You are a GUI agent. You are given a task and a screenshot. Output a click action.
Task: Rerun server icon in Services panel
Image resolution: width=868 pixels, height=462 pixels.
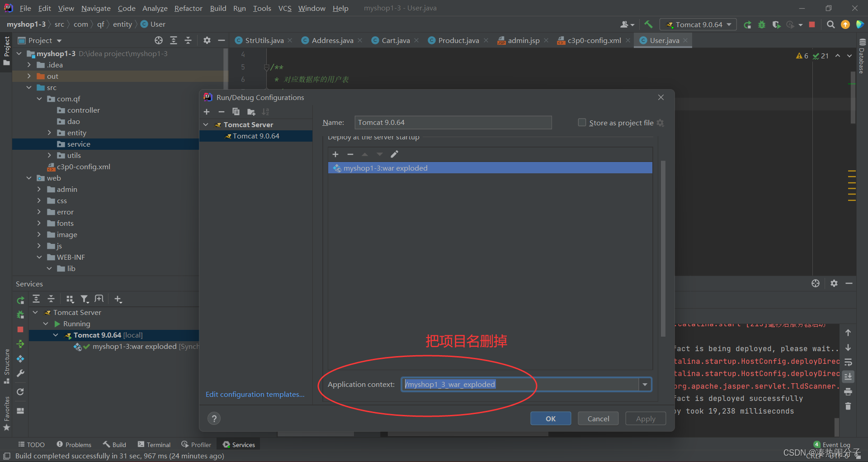[x=20, y=300]
